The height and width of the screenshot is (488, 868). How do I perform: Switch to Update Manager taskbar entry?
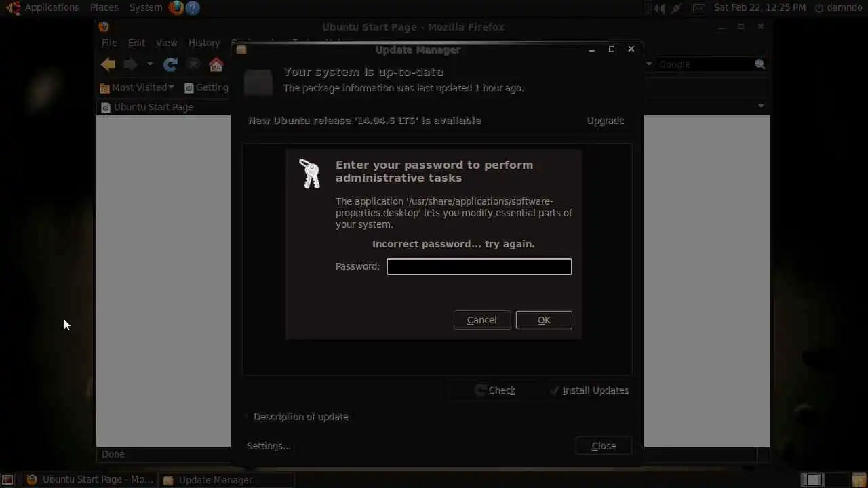(227, 480)
